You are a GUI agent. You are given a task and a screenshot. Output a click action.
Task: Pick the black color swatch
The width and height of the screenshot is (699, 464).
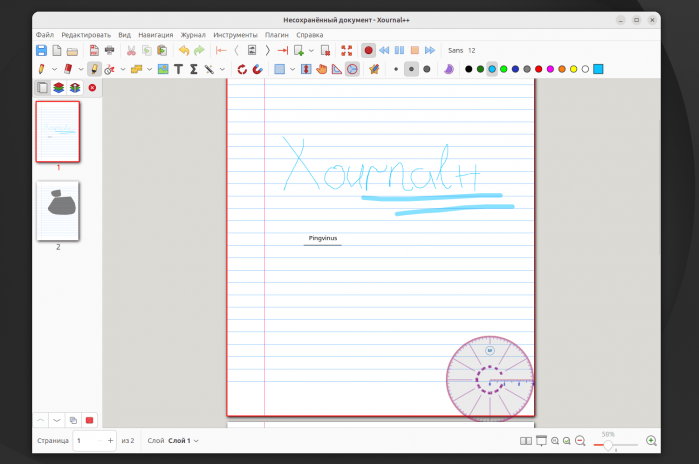(469, 69)
